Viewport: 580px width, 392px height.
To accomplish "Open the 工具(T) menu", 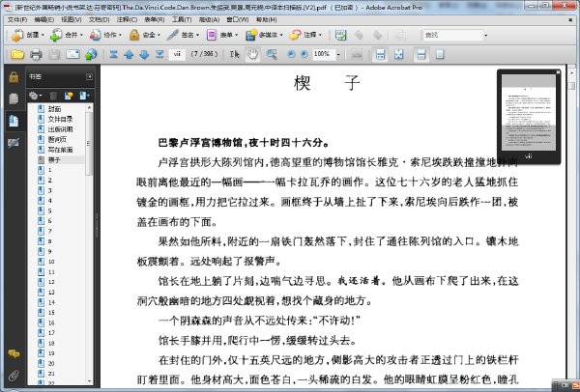I will click(x=182, y=19).
